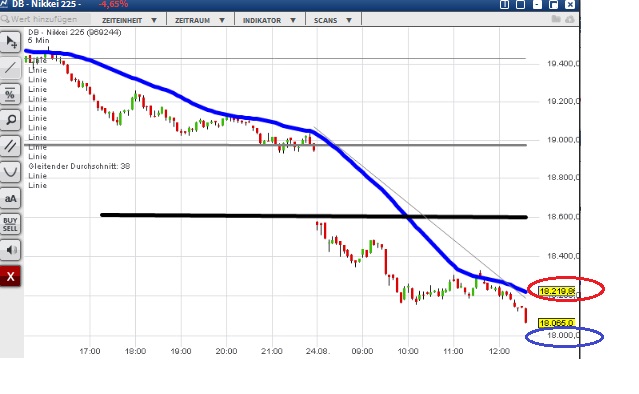639x394 pixels.
Task: Select the aA text annotation tool
Action: point(10,198)
